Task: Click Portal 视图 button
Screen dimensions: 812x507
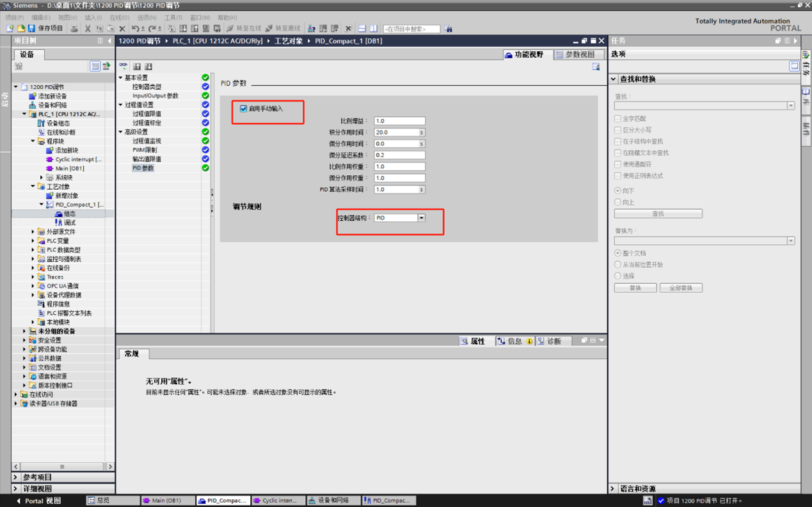Action: (x=38, y=501)
